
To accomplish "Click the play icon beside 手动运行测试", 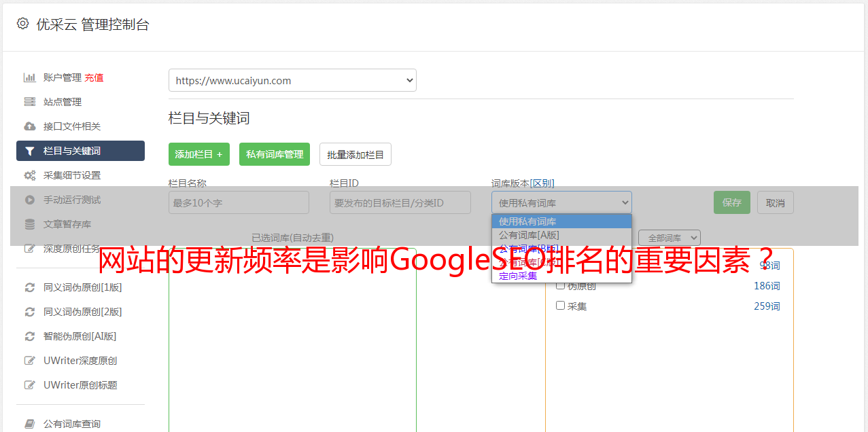I will point(30,200).
